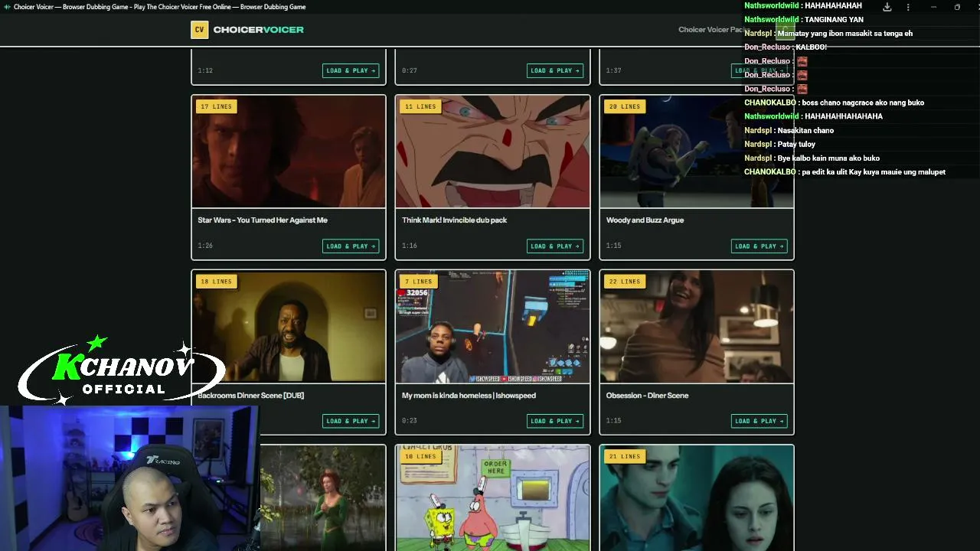Open the SpongeBob and Patrick thumbnail
Viewport: 980px width, 551px height.
pyautogui.click(x=493, y=498)
